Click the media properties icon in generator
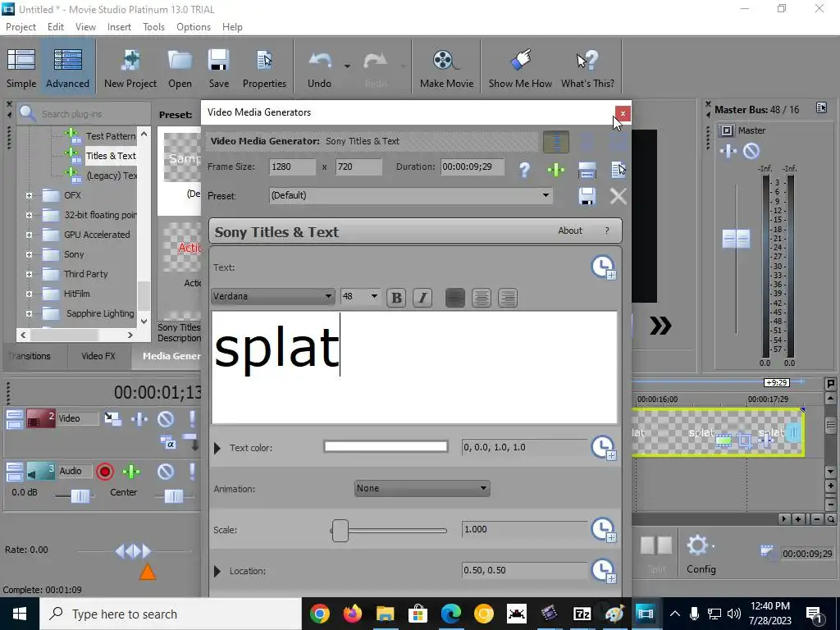Image resolution: width=840 pixels, height=630 pixels. 619,170
